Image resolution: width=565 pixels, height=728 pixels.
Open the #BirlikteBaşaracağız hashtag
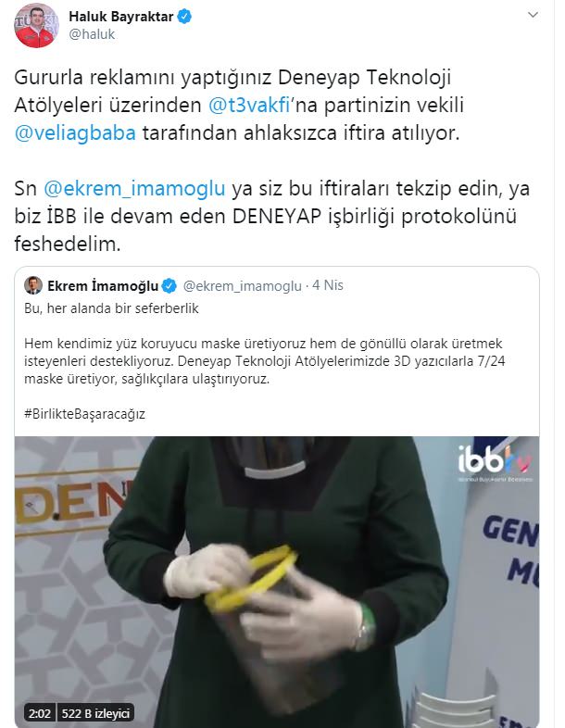coord(84,414)
